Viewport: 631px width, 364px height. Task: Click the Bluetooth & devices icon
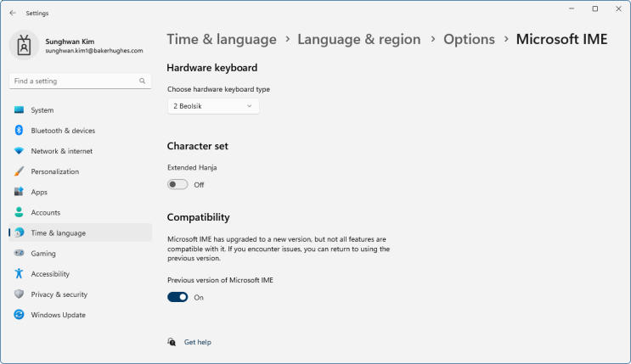(x=19, y=131)
